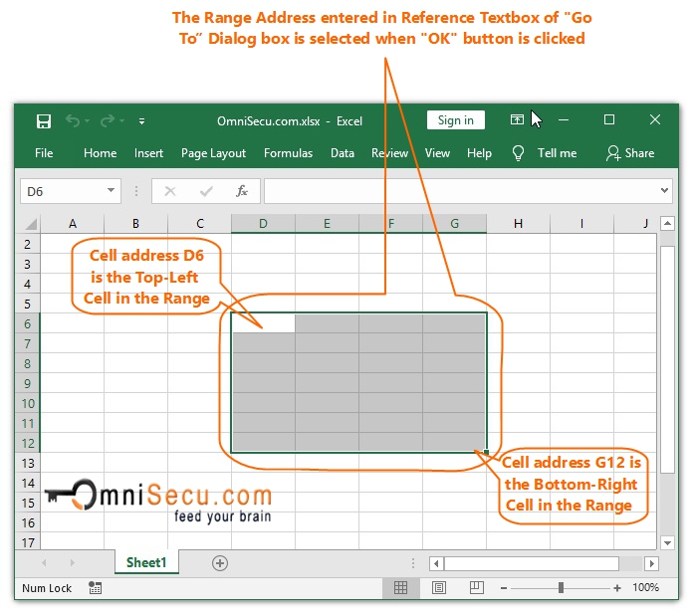
Task: Click the vertical scrollbar thumb
Action: 667,359
